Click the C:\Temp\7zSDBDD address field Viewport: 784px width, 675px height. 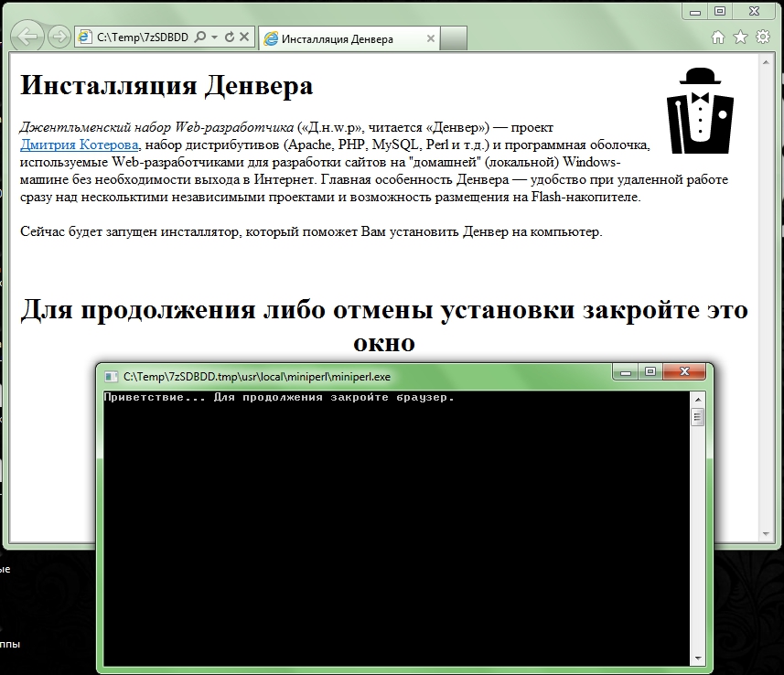click(143, 37)
